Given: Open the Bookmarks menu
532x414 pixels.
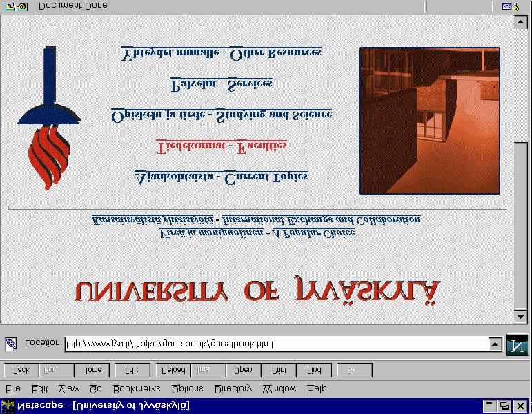Looking at the screenshot, I should click(137, 389).
